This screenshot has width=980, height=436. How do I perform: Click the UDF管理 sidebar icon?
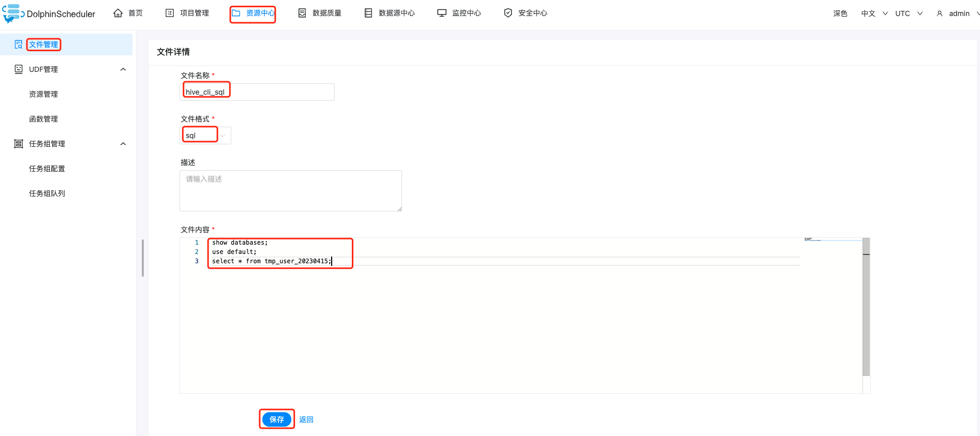click(x=19, y=69)
